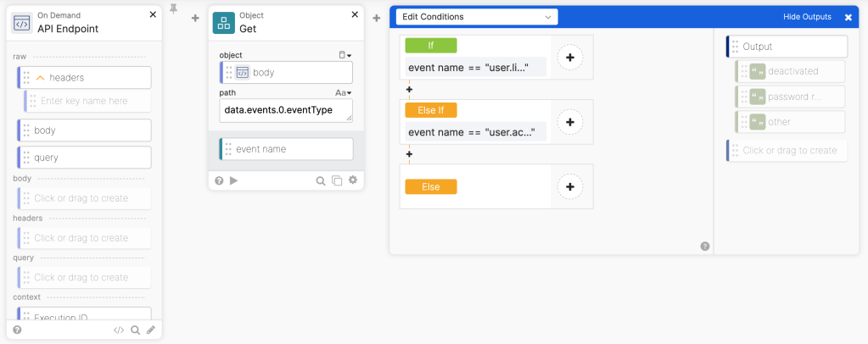Screen dimensions: 868x344
Task: Add a card after the If condition
Action: tap(569, 58)
